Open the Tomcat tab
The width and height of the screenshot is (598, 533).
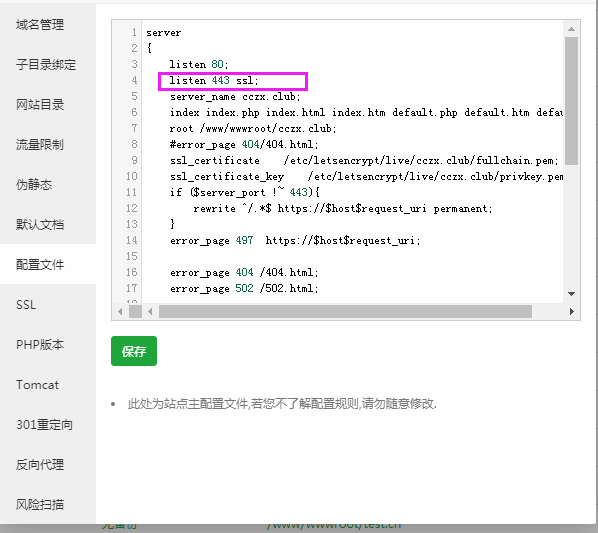pyautogui.click(x=37, y=385)
